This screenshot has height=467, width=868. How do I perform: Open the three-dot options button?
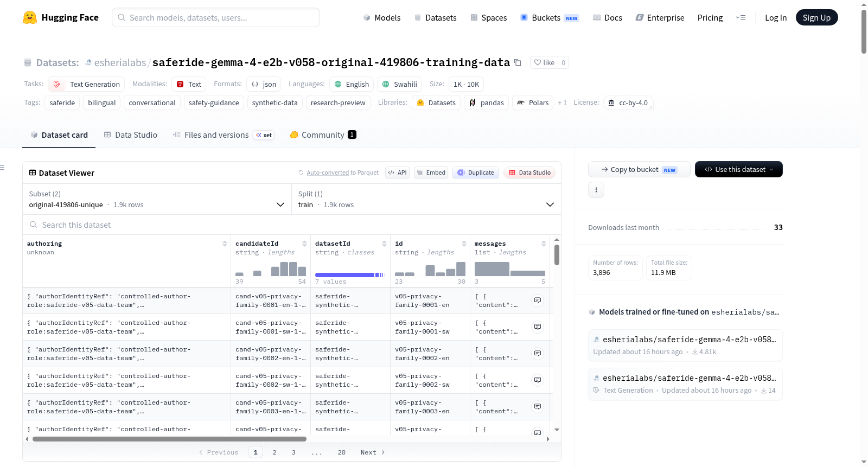point(596,190)
